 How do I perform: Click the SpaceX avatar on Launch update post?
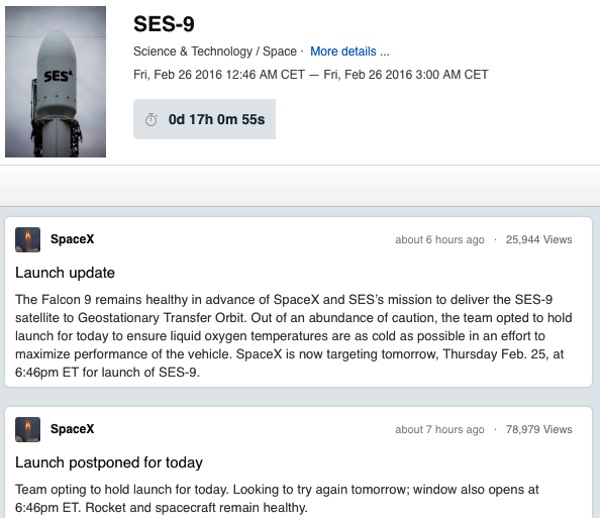point(28,239)
